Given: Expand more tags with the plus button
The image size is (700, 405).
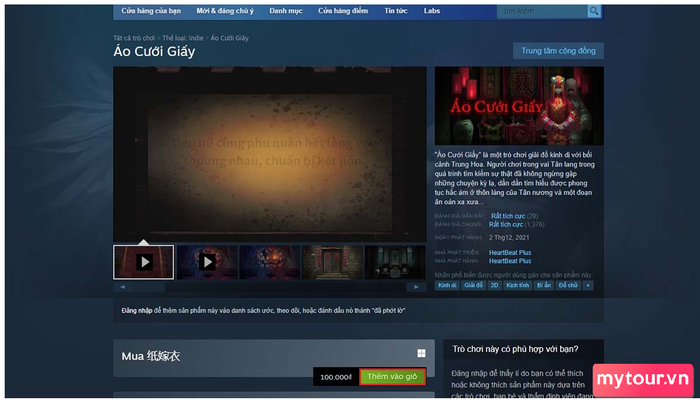Looking at the screenshot, I should click(x=588, y=285).
